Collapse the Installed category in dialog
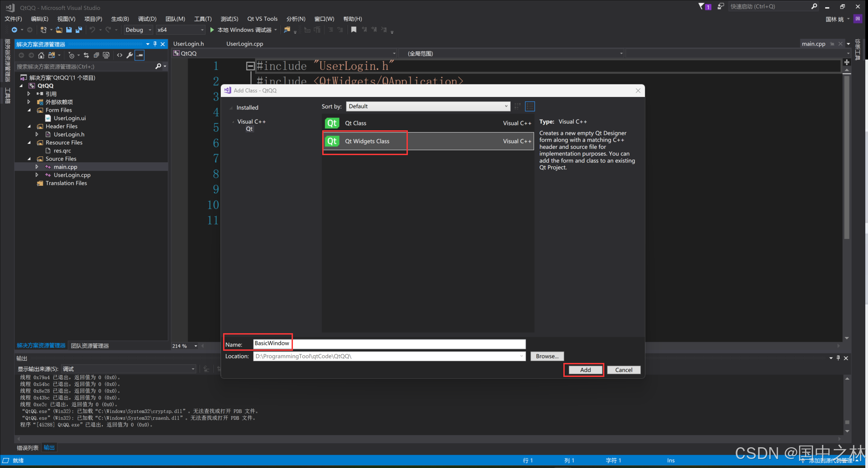 pyautogui.click(x=232, y=108)
